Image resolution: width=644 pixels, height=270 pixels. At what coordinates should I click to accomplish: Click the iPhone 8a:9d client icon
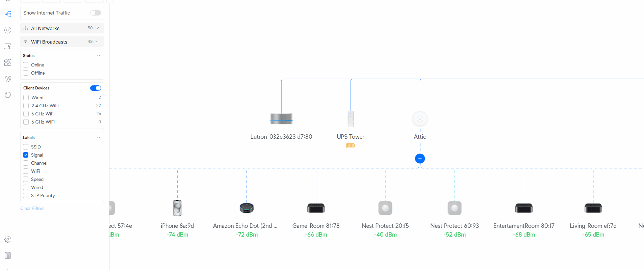pyautogui.click(x=177, y=208)
